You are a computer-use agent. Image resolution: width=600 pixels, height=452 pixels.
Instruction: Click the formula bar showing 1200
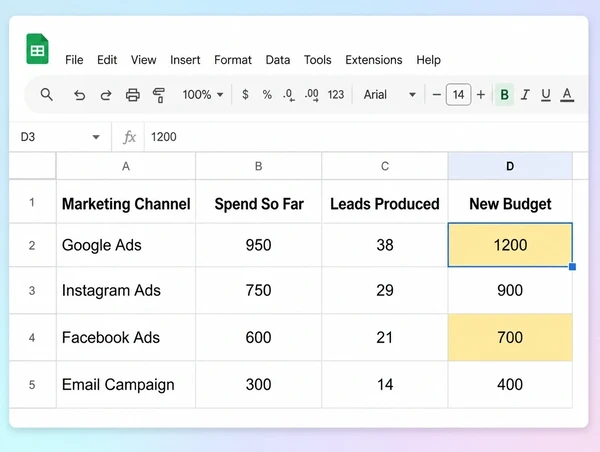click(x=366, y=137)
